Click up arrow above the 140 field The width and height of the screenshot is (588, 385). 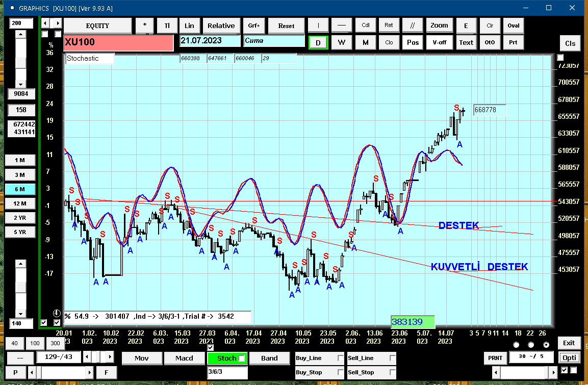(20, 264)
